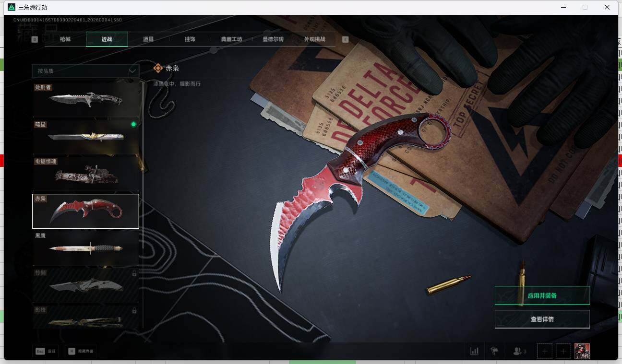Image resolution: width=622 pixels, height=364 pixels.
Task: Click the first empty plus squad slot
Action: 545,351
